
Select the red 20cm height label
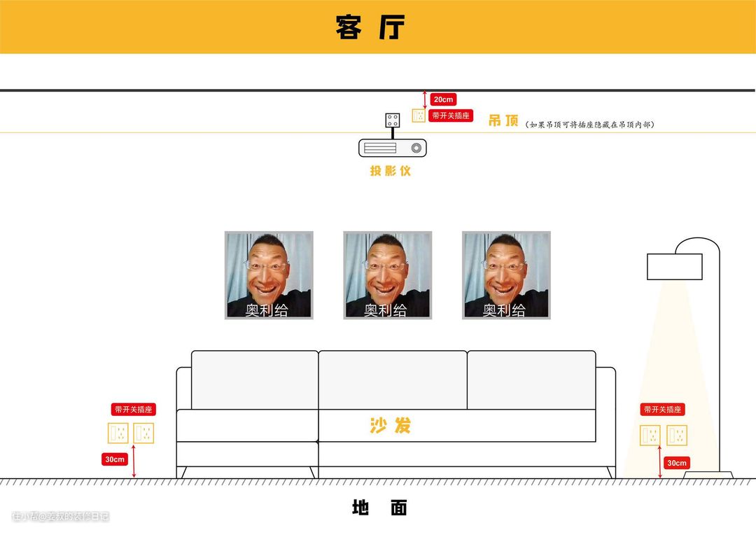pyautogui.click(x=442, y=99)
